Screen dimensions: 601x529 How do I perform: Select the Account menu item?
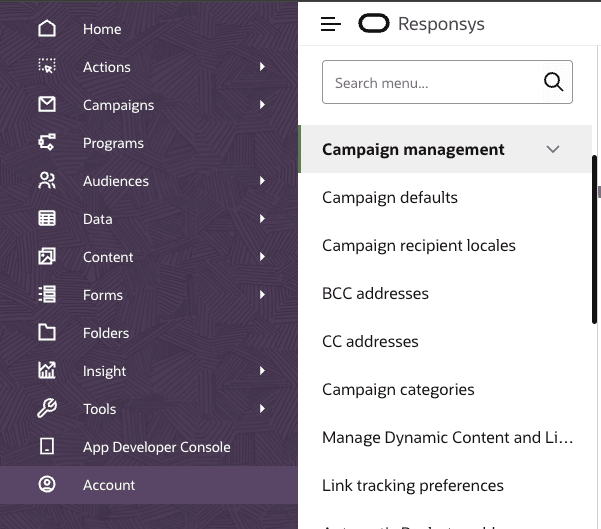pyautogui.click(x=149, y=485)
